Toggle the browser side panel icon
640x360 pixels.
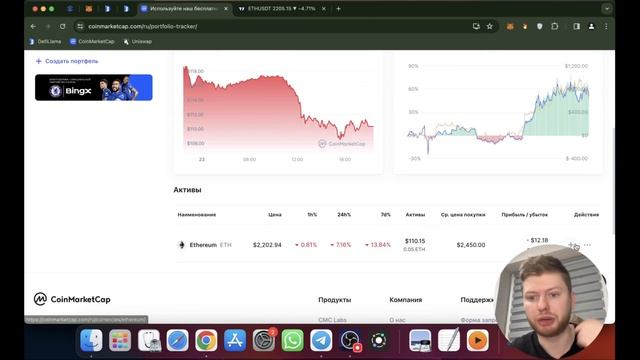click(576, 26)
